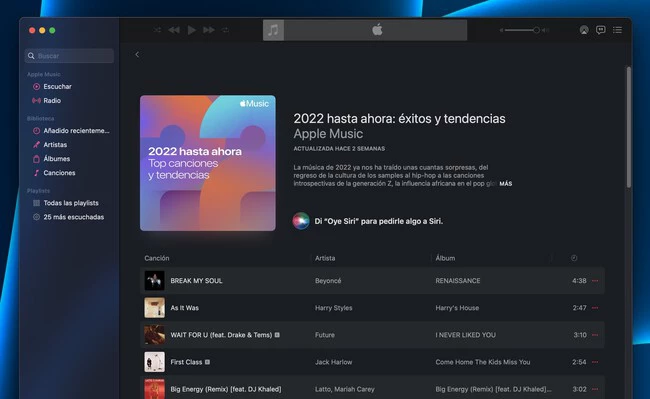
Task: Open more options for First Class
Action: tap(595, 362)
